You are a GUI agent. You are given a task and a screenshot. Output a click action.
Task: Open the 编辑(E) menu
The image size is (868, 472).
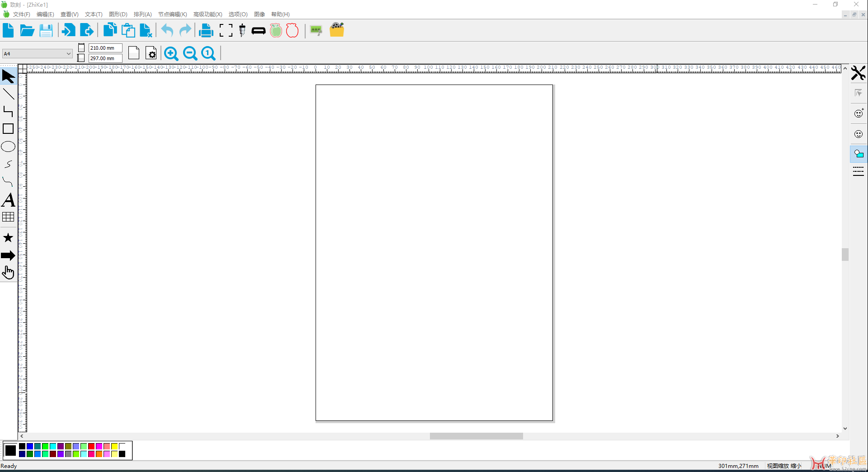point(45,14)
